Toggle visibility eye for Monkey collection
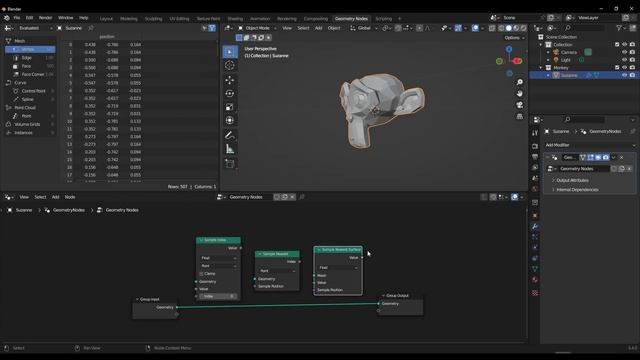 pos(624,68)
